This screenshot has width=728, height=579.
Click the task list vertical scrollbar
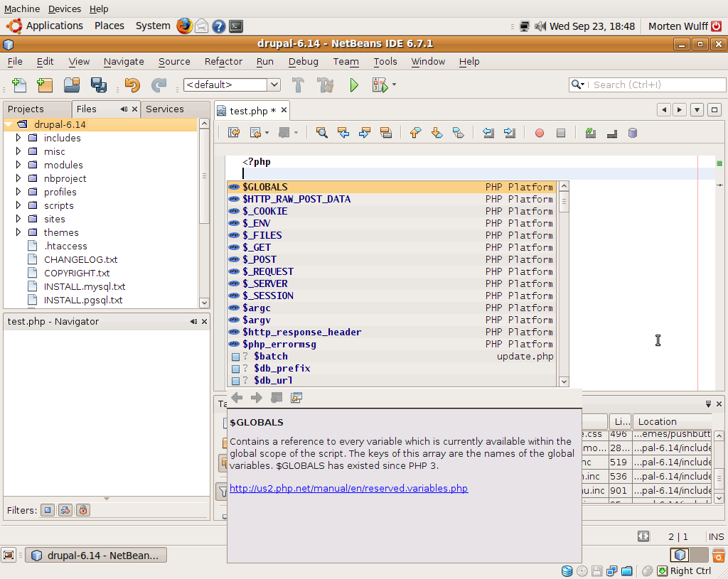pos(719,467)
